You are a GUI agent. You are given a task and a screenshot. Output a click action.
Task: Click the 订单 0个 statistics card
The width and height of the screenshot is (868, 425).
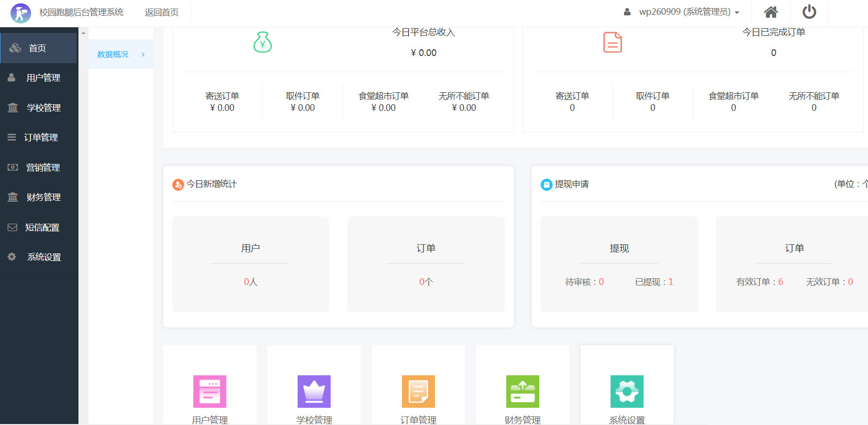426,264
